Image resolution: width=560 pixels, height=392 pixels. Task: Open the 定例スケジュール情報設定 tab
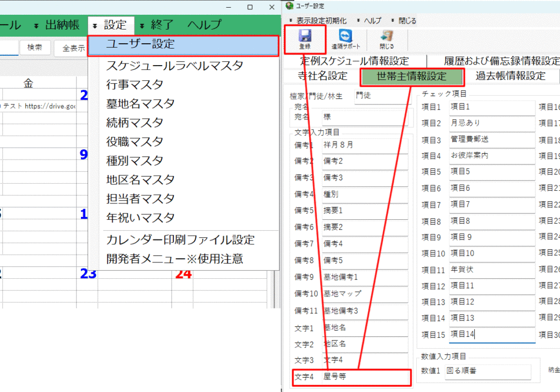[x=354, y=61]
